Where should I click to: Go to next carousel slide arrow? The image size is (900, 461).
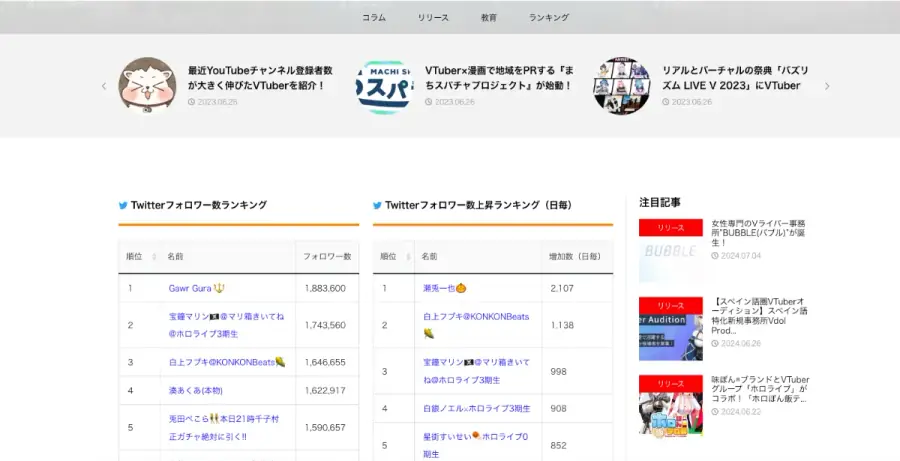pyautogui.click(x=827, y=86)
